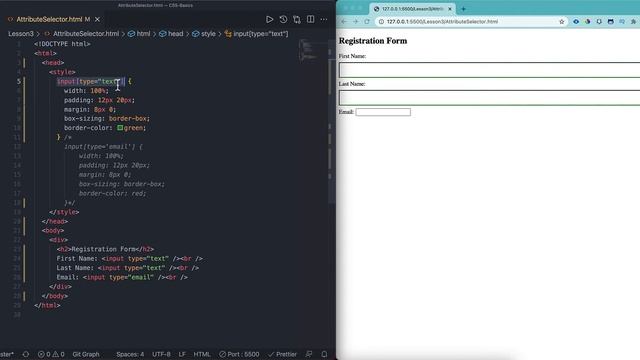
Task: Click the closing </style> tag line
Action: [64, 212]
